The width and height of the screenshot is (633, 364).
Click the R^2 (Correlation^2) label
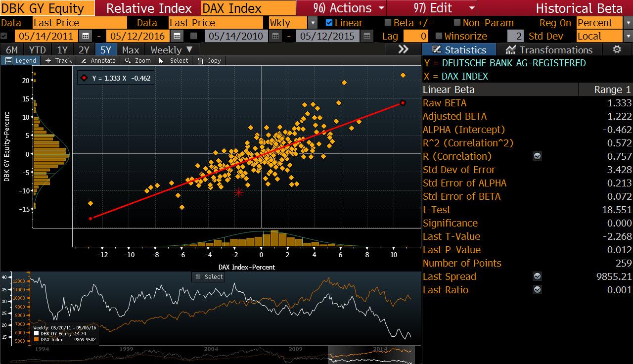coord(468,143)
